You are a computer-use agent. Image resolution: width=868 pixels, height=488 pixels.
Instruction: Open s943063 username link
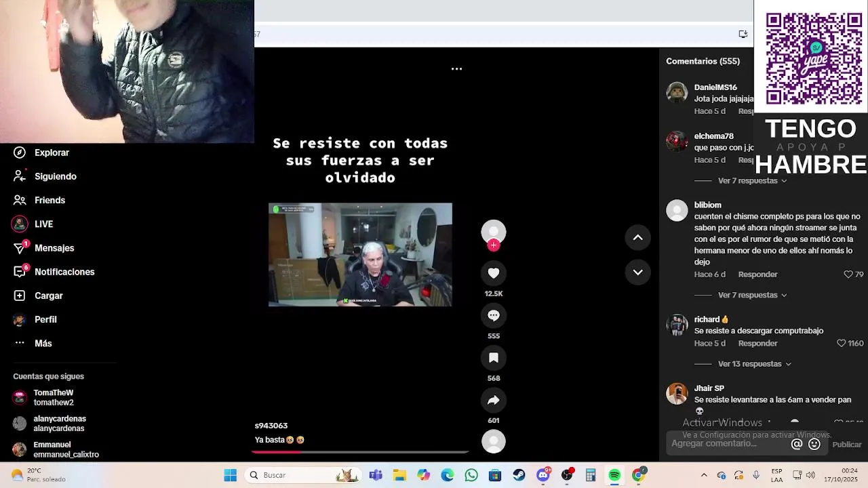(271, 426)
